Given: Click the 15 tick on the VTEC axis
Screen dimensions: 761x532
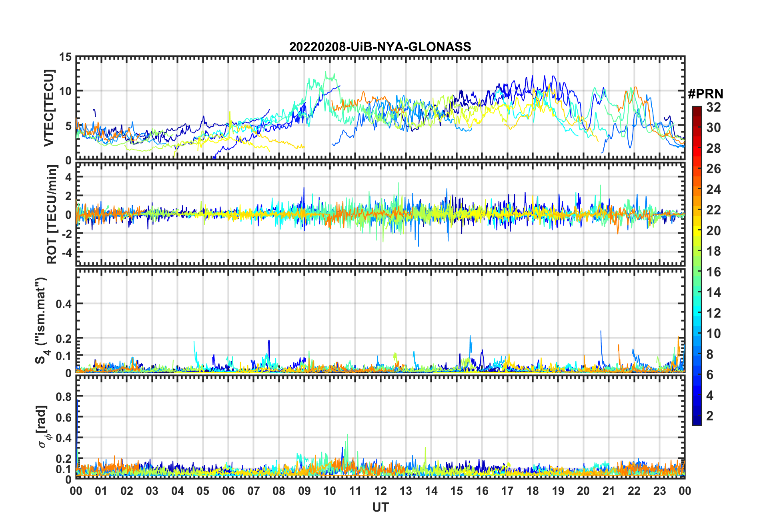Looking at the screenshot, I should coord(66,57).
